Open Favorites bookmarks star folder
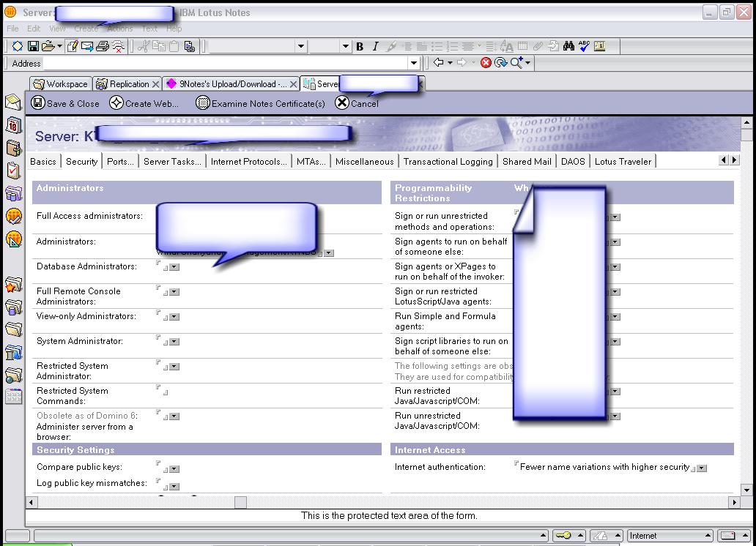This screenshot has height=546, width=756. tap(13, 284)
